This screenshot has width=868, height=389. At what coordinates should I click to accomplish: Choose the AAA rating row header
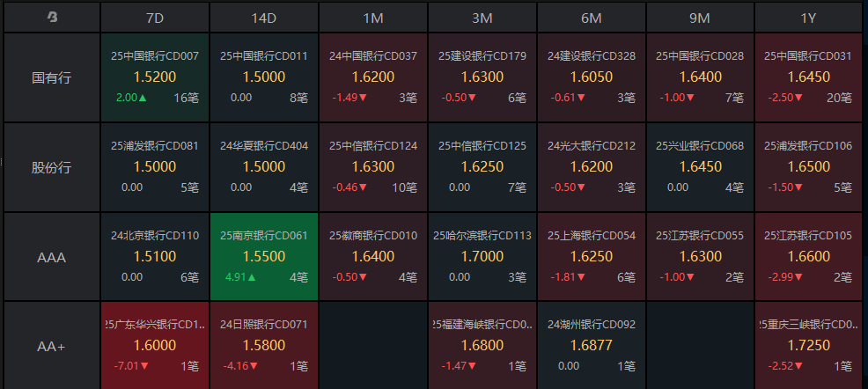coord(52,257)
